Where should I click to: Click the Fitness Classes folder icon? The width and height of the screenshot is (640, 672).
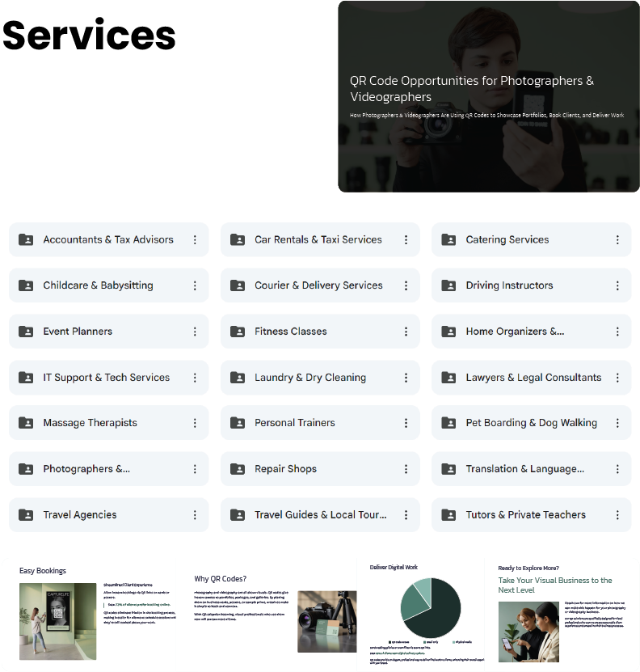point(238,332)
